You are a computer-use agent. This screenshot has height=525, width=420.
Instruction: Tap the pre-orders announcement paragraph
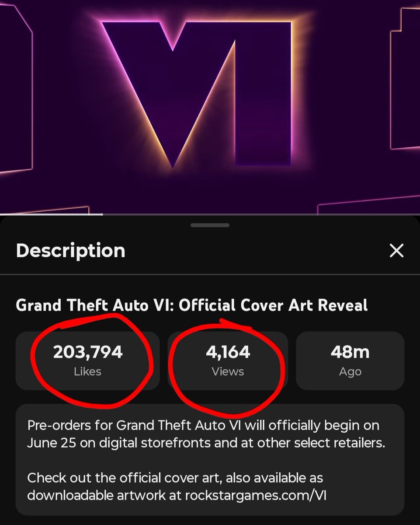pyautogui.click(x=206, y=434)
